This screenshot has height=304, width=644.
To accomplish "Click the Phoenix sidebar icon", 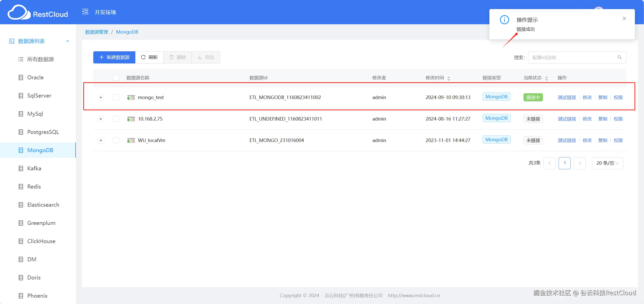I will point(21,296).
